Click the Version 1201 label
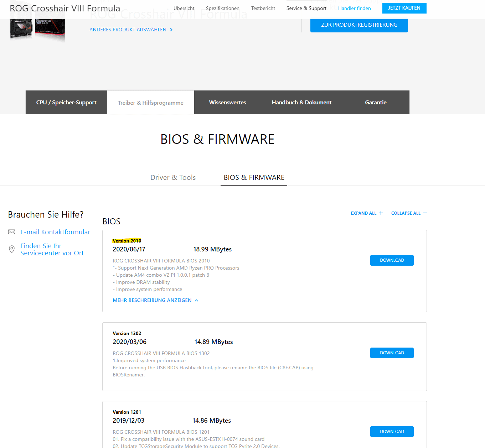 [x=127, y=412]
